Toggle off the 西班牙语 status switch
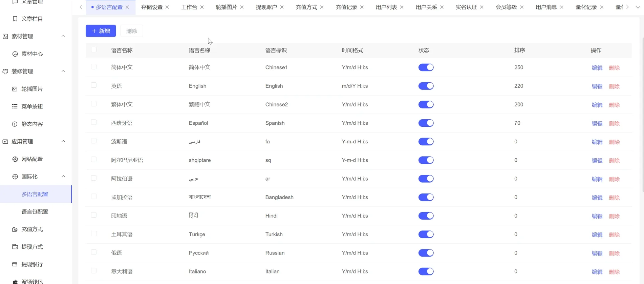Screen dimensions: 644x284 click(x=426, y=123)
